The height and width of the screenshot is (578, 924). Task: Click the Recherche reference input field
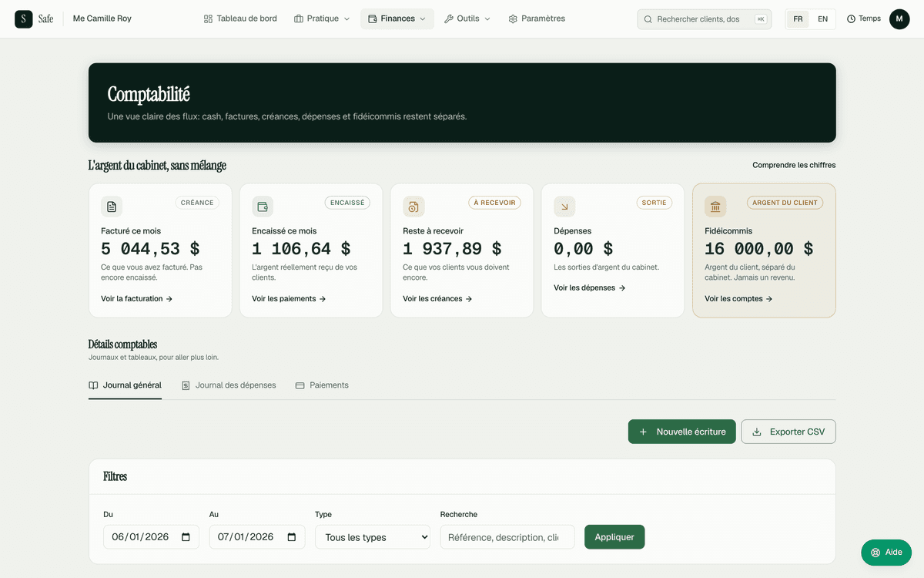(x=507, y=537)
